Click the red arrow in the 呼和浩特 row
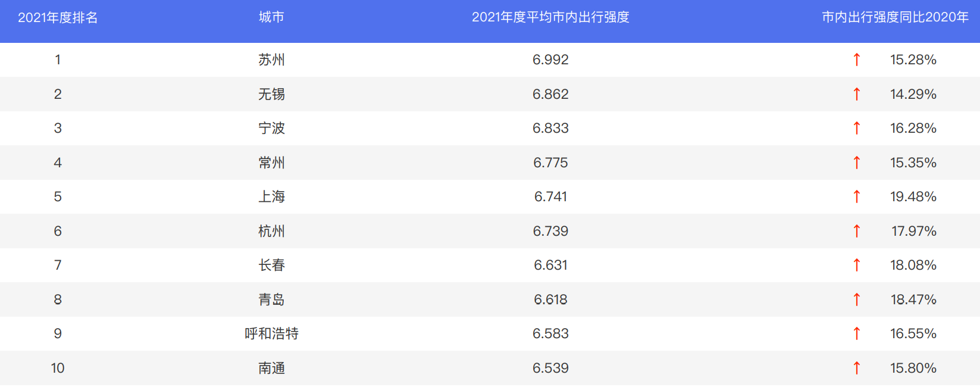The image size is (980, 387). point(856,333)
